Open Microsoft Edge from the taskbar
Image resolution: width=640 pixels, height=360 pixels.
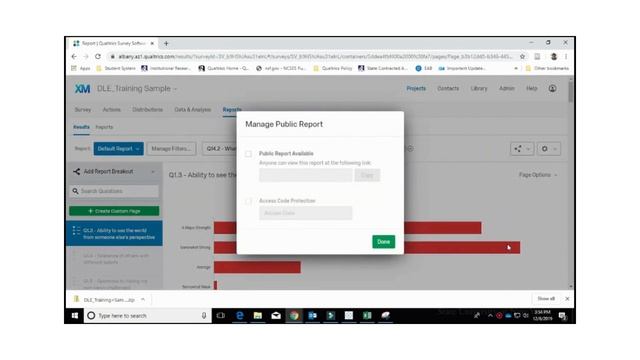240,316
